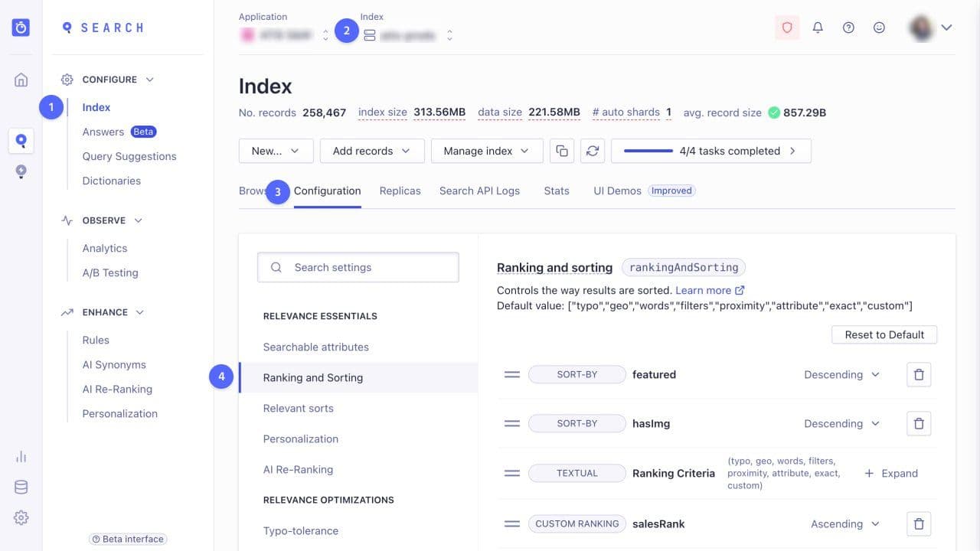This screenshot has width=980, height=551.
Task: Change featured sort order dropdown from Descending
Action: point(841,375)
